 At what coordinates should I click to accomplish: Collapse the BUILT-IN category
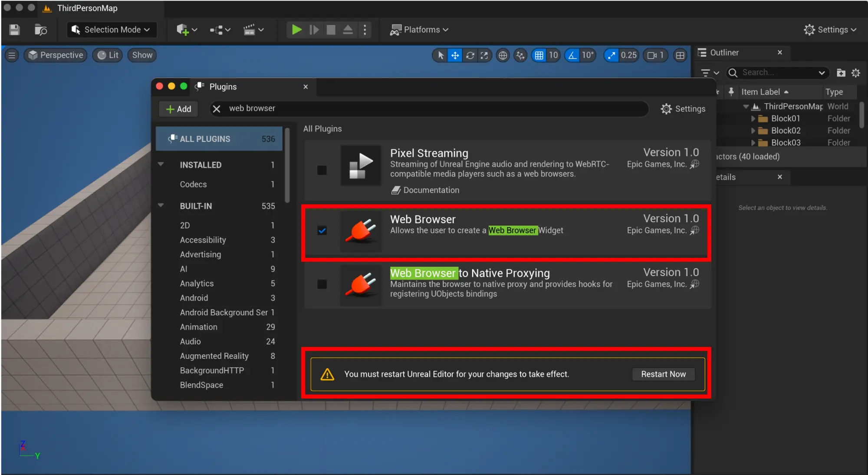[161, 205]
